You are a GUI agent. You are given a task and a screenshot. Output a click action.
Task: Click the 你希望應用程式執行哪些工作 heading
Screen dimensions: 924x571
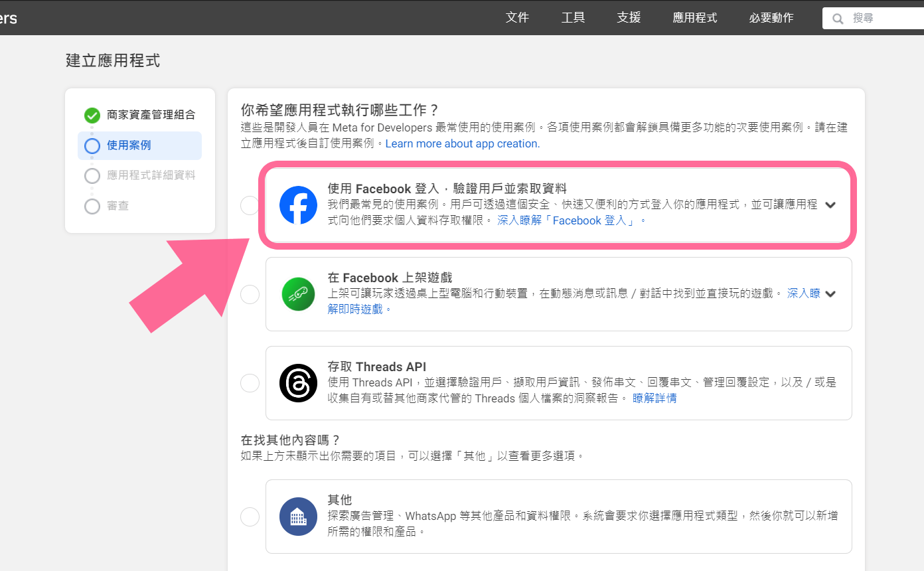point(341,110)
